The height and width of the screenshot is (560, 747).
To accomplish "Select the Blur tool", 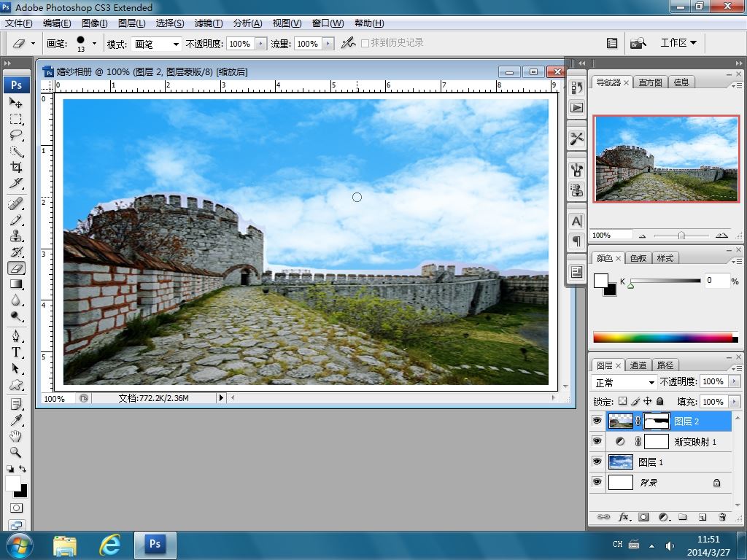I will point(16,300).
